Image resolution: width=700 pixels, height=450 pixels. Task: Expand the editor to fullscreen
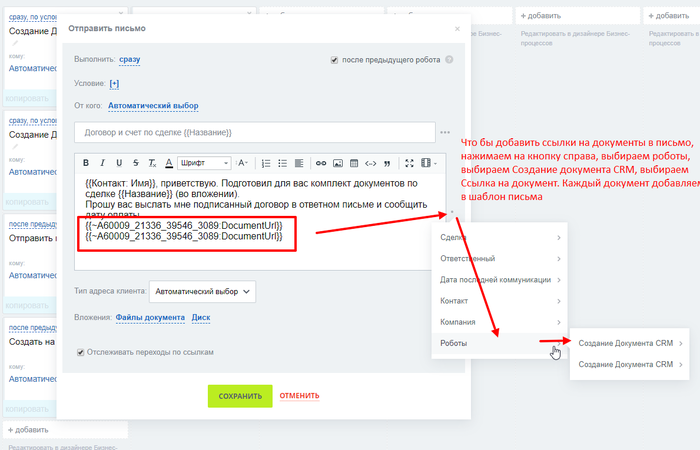coord(409,163)
